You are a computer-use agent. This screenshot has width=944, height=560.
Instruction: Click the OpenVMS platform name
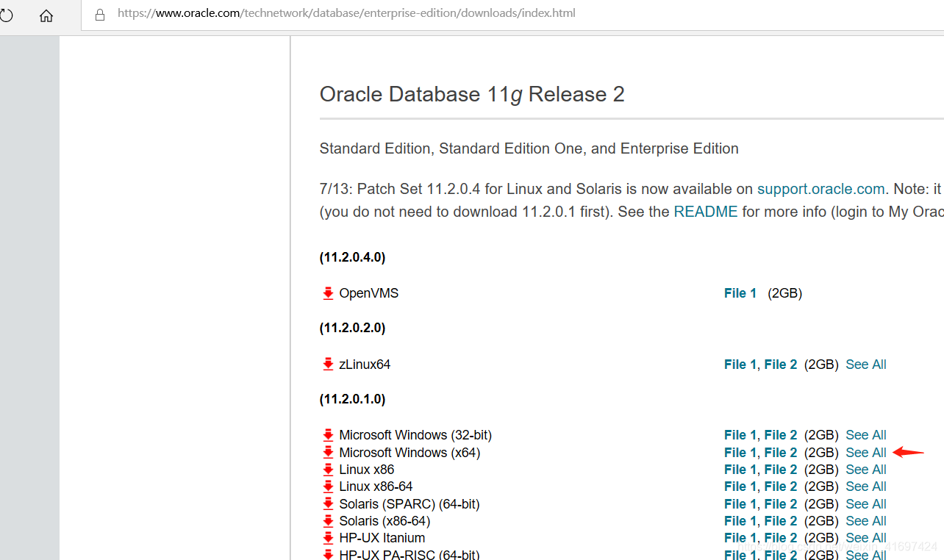point(369,293)
